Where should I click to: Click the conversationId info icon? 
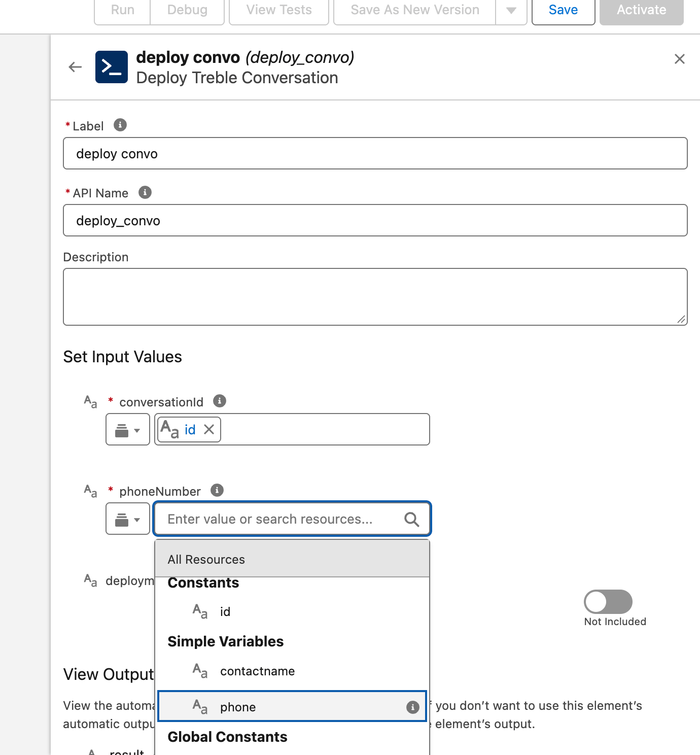point(220,401)
